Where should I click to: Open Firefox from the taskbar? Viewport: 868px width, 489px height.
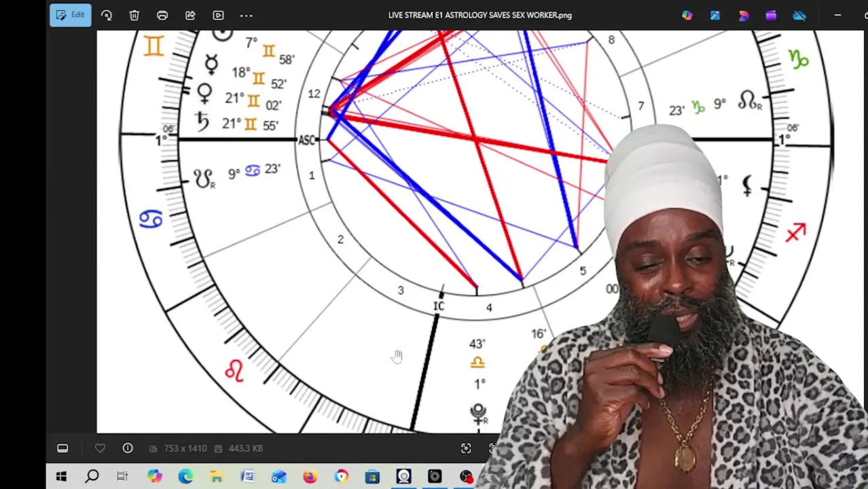coord(310,477)
